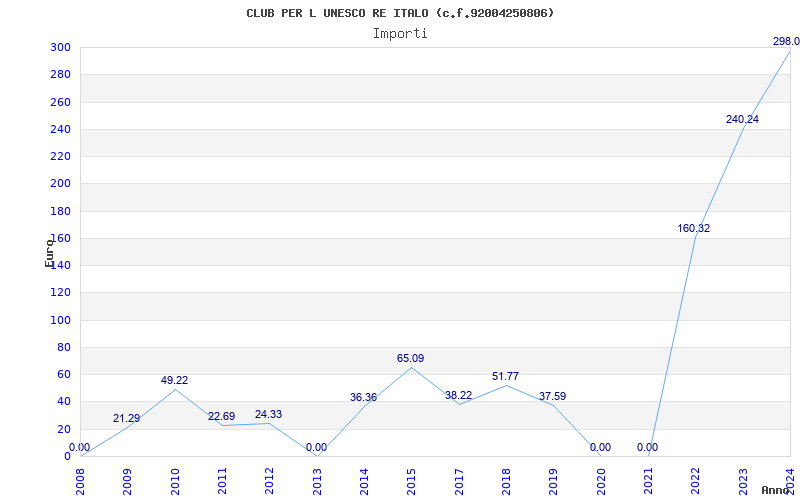Click the 37.59 data label
The height and width of the screenshot is (500, 800).
(552, 396)
